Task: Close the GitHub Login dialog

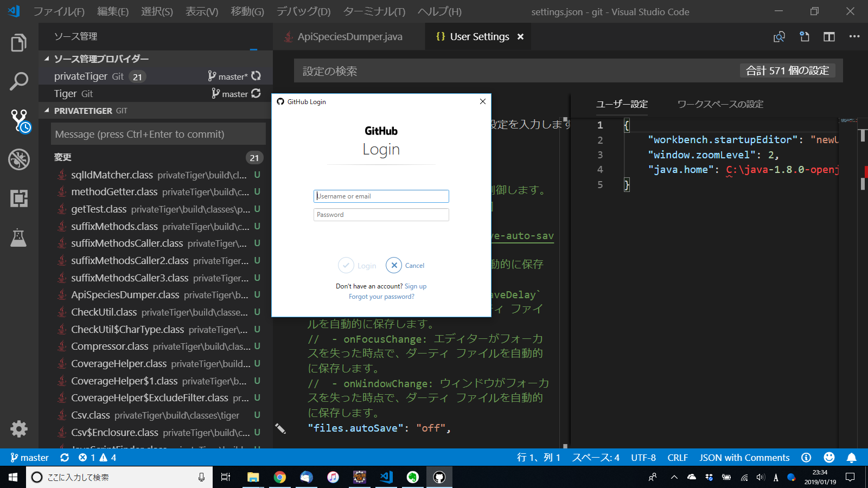Action: (483, 101)
